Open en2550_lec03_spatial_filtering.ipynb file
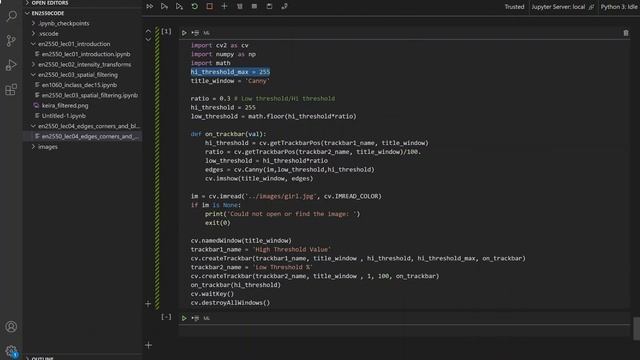 tap(90, 95)
